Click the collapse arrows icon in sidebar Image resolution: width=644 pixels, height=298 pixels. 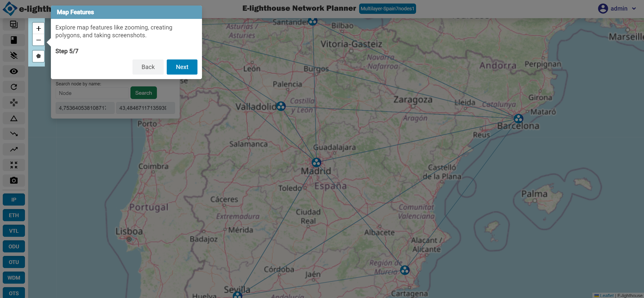[14, 165]
